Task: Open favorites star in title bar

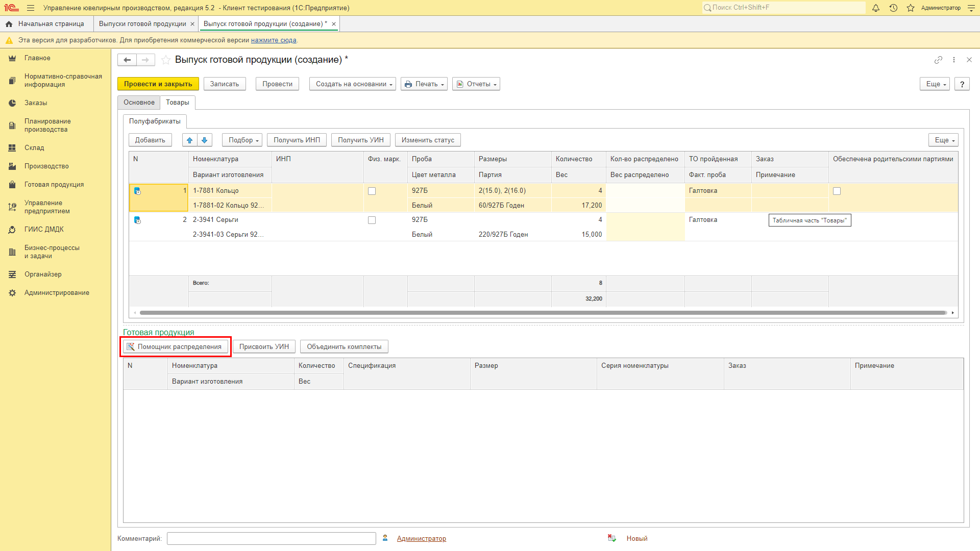Action: pyautogui.click(x=911, y=8)
